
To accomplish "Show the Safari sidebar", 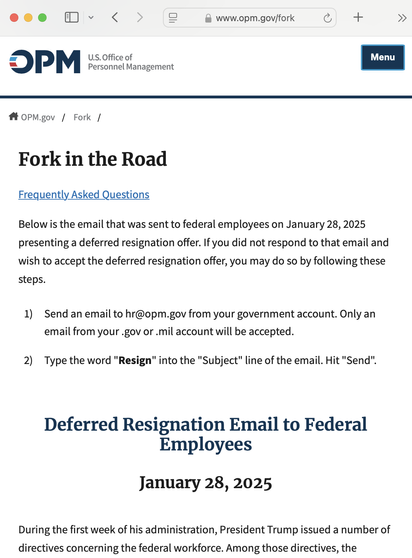I will (72, 17).
